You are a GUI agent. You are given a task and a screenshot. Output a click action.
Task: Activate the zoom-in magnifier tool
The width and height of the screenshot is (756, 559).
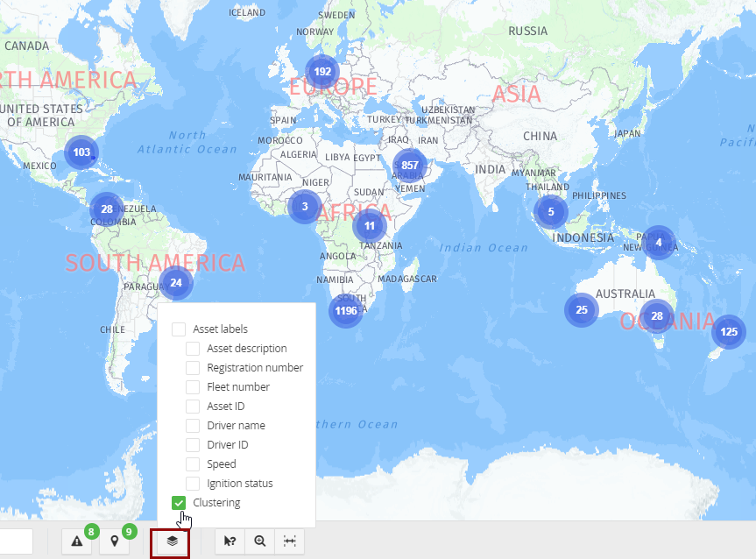pos(260,541)
